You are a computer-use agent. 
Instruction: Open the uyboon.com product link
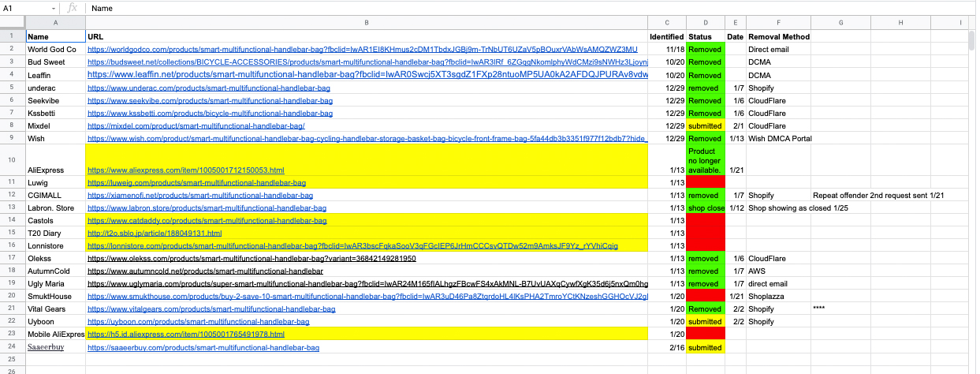coord(198,322)
